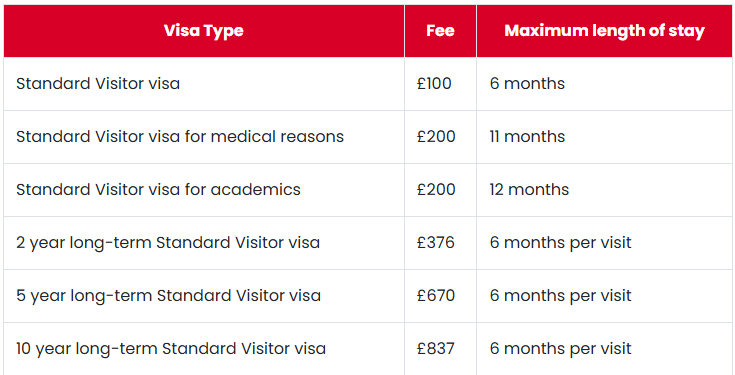The height and width of the screenshot is (375, 735).
Task: Select 6 months per visit for 2 year visa
Action: pyautogui.click(x=561, y=243)
